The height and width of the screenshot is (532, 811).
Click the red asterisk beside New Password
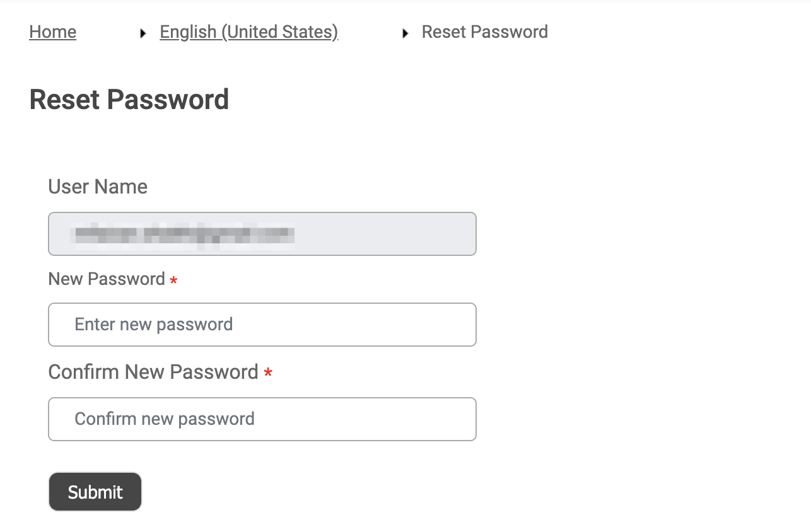click(173, 281)
